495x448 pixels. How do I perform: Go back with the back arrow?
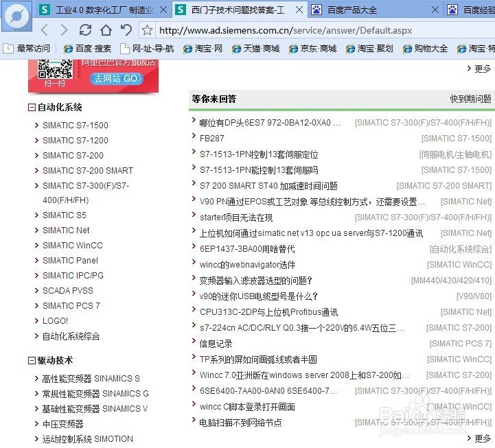[x=45, y=30]
